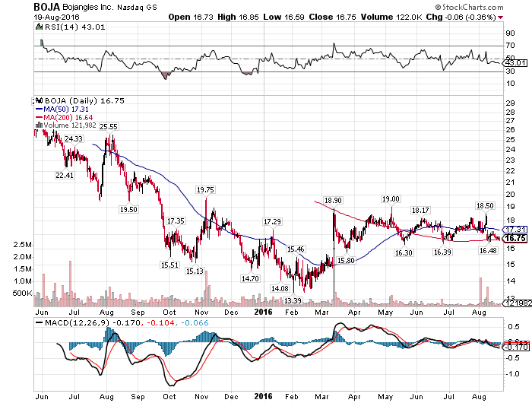
Task: Click the 16.39 low price label
Action: (x=442, y=252)
